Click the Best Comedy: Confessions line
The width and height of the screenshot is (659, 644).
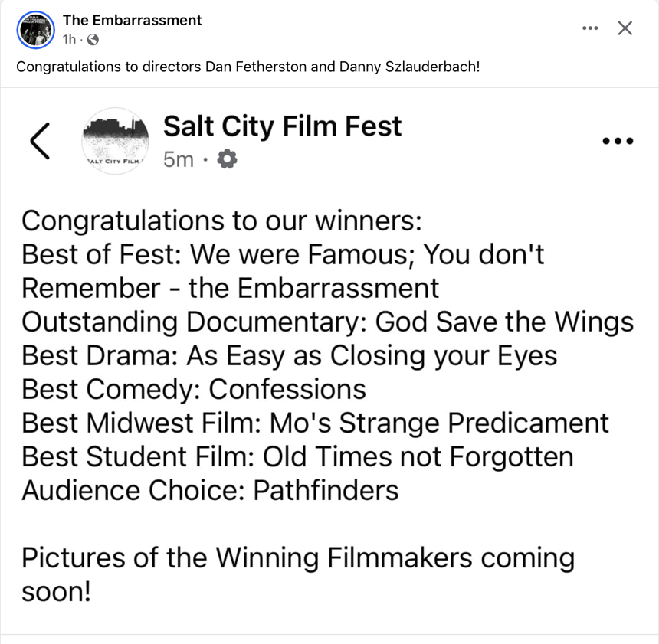[194, 389]
